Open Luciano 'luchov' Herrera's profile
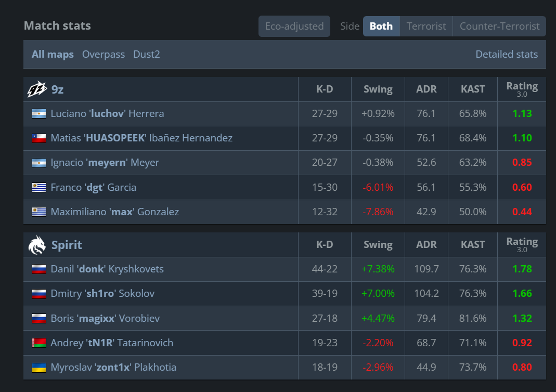 click(x=108, y=113)
